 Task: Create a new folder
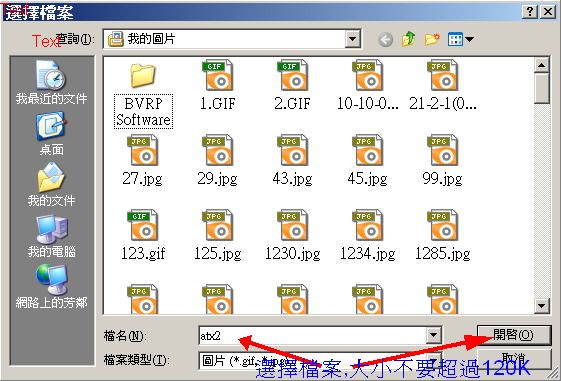432,39
